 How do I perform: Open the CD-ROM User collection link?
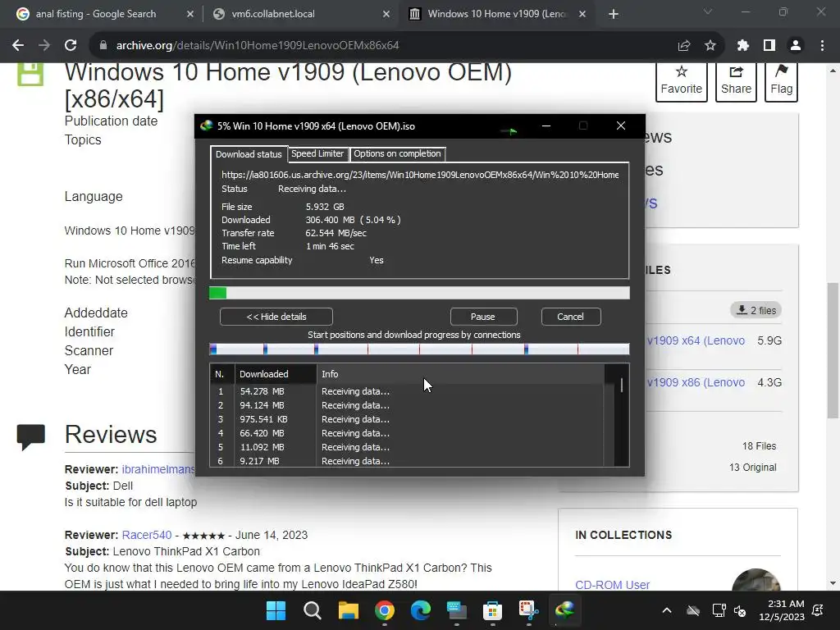point(612,585)
